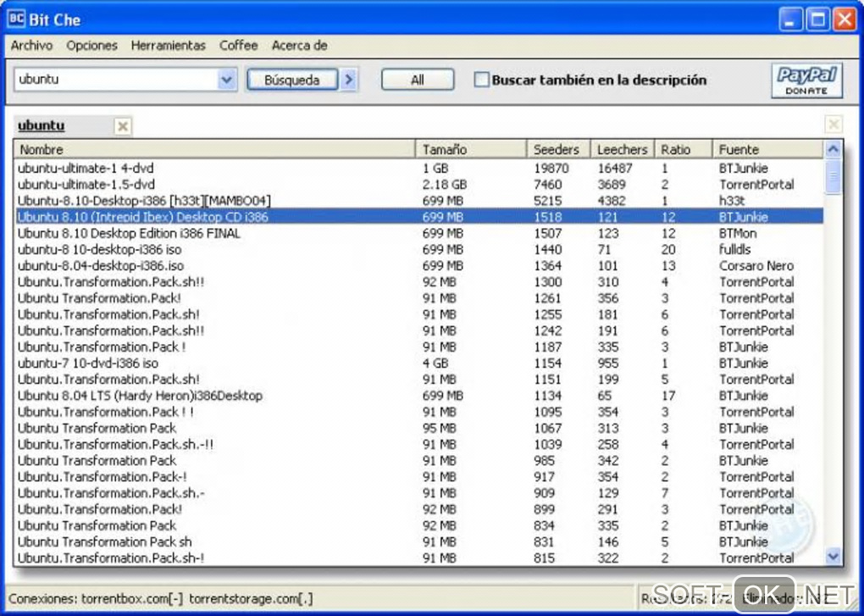Select row 'ubuntu-ultimate-1.5-dvd'
Screen dimensions: 864x616
[419, 185]
